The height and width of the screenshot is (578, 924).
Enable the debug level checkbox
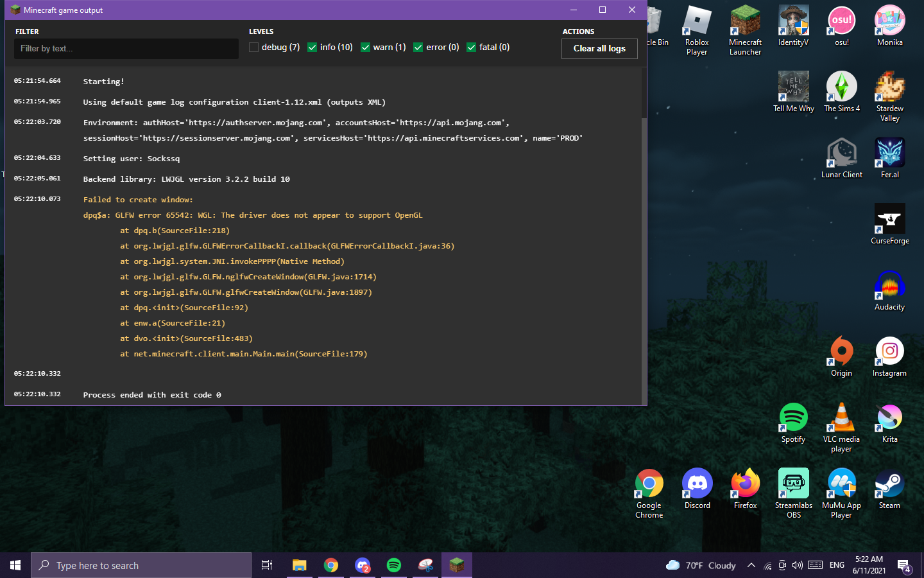254,48
